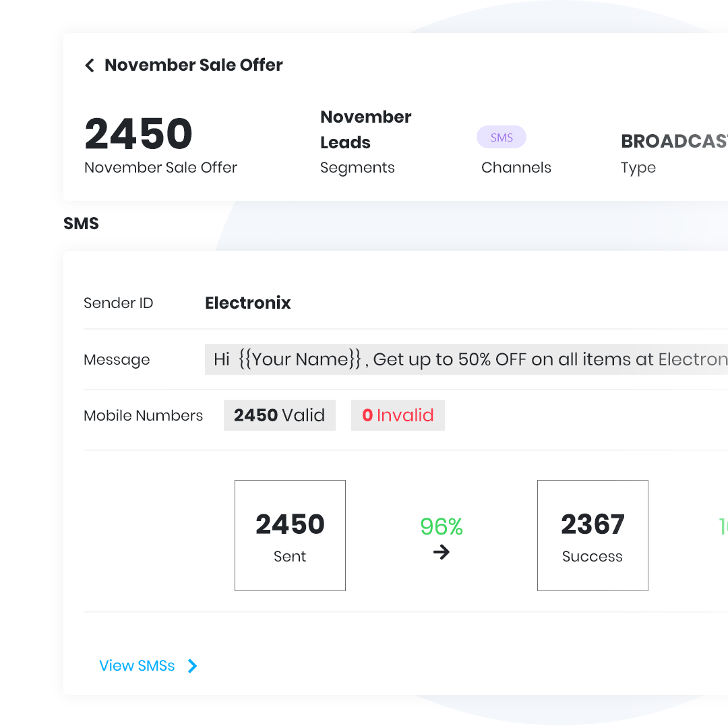
Task: Click the back arrow next to November Sale Offer
Action: [89, 65]
